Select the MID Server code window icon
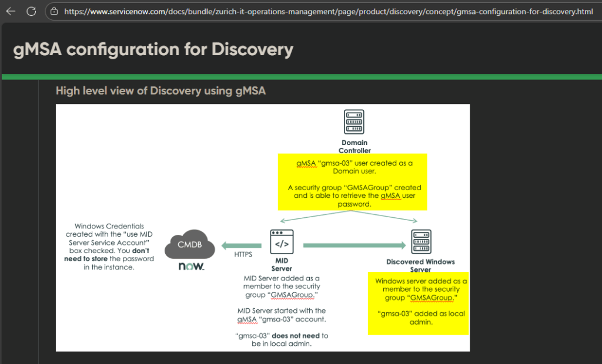 pos(282,241)
